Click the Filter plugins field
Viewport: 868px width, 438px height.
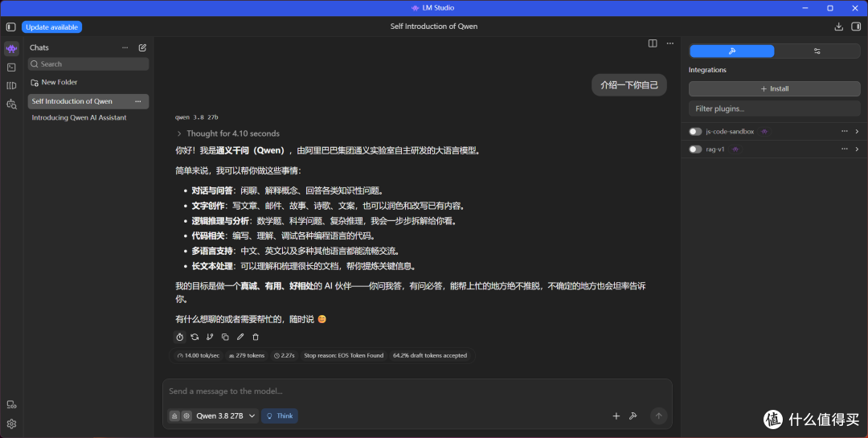click(x=775, y=108)
